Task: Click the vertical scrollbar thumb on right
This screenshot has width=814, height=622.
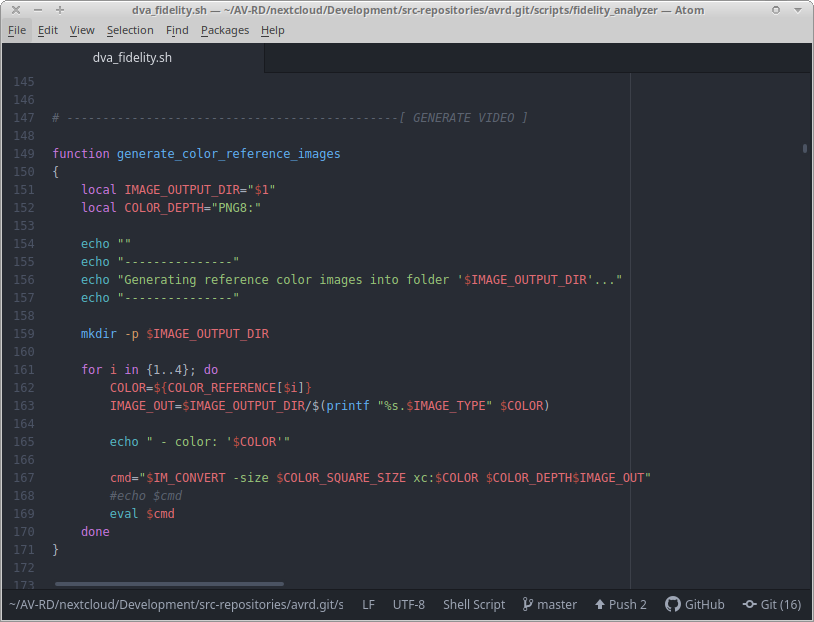Action: (x=805, y=149)
